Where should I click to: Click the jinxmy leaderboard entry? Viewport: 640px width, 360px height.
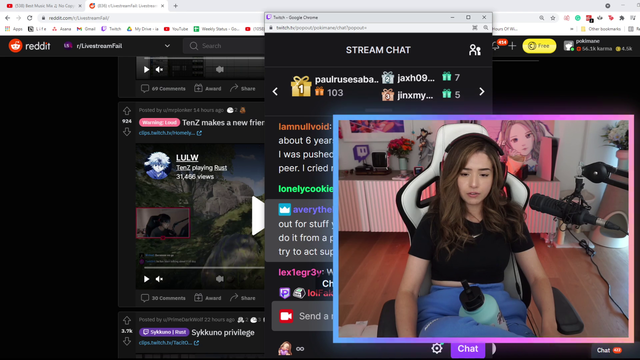[x=421, y=95]
